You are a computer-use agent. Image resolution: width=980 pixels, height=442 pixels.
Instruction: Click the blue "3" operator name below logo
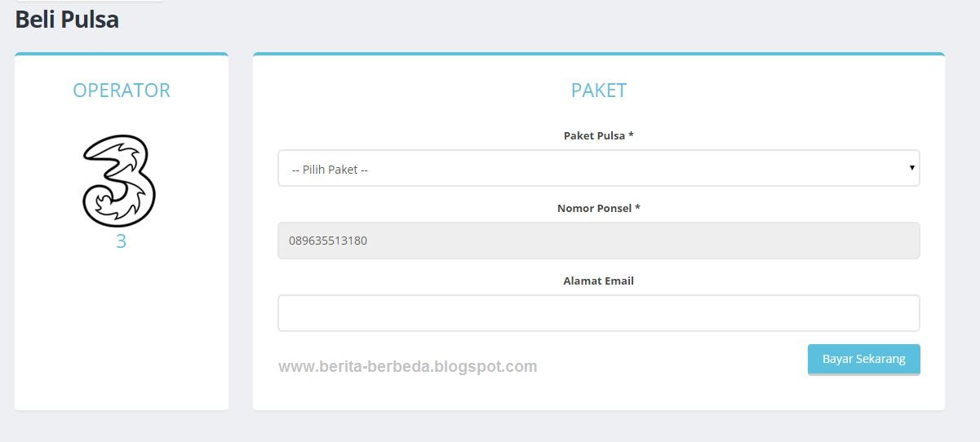click(121, 241)
